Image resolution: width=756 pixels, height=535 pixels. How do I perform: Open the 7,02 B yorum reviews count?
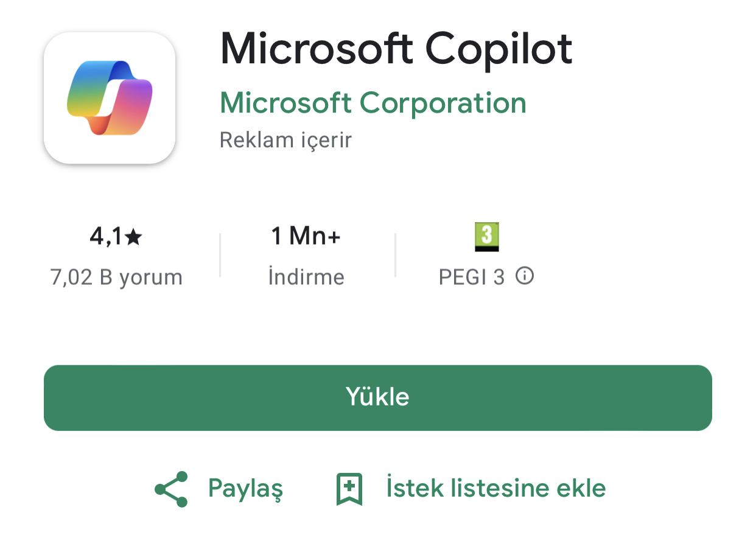point(116,278)
